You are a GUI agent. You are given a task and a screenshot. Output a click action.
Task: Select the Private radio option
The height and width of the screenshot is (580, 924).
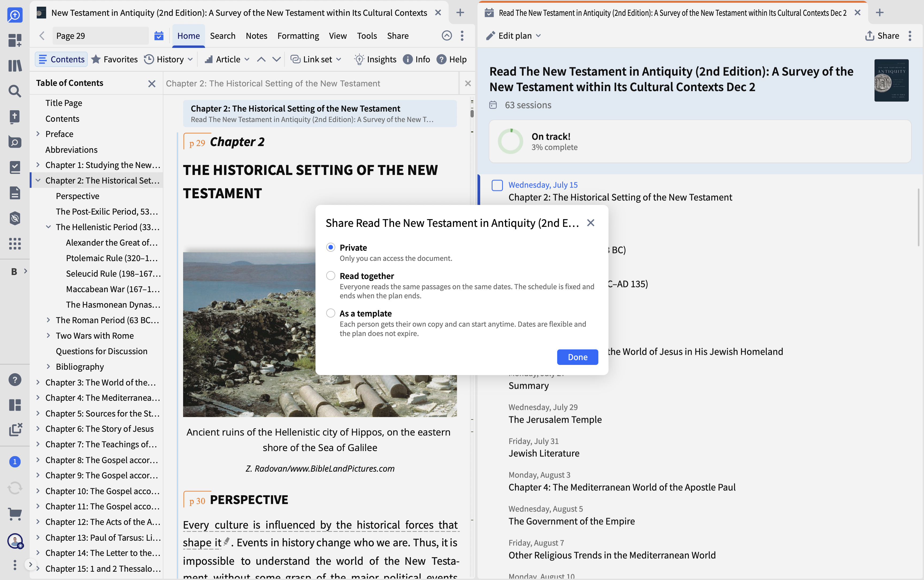click(330, 247)
